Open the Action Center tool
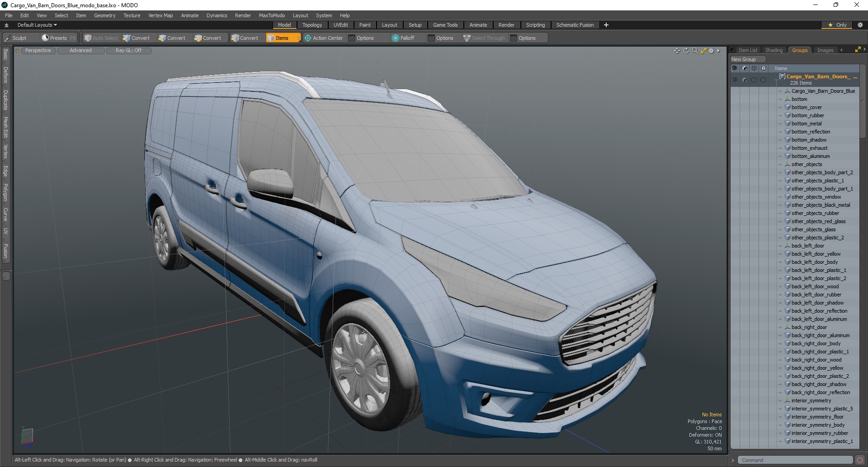868x467 pixels. coord(324,38)
